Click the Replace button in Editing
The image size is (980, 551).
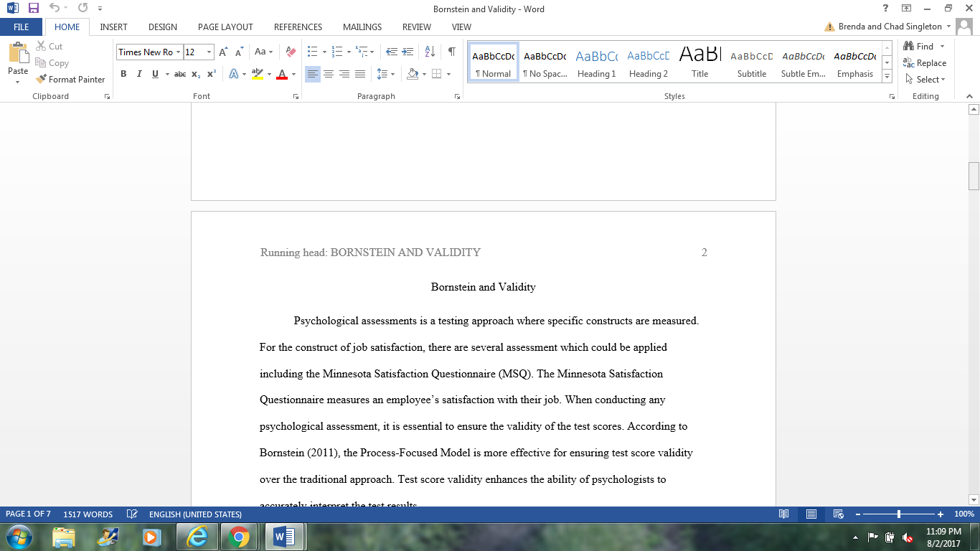pos(925,62)
